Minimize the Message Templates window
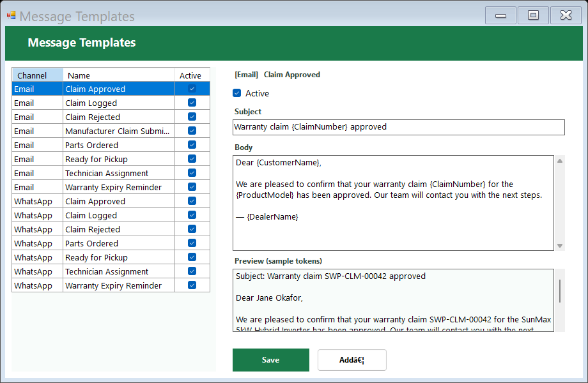The width and height of the screenshot is (588, 383). click(500, 15)
